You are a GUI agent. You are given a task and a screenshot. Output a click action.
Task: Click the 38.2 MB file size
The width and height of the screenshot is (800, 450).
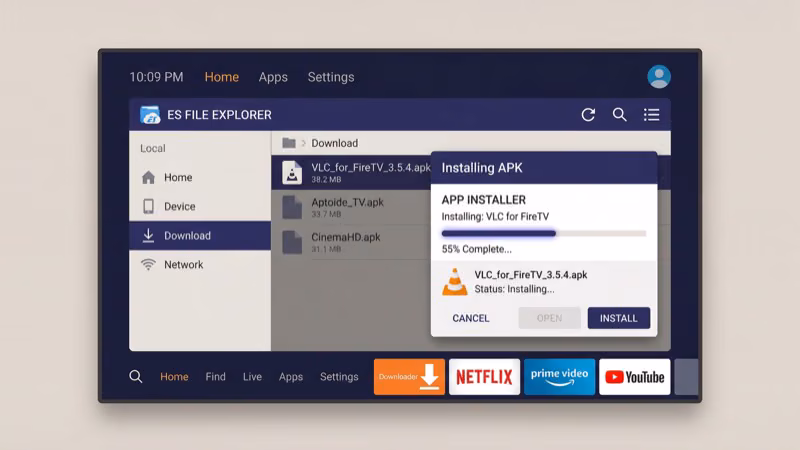(326, 180)
